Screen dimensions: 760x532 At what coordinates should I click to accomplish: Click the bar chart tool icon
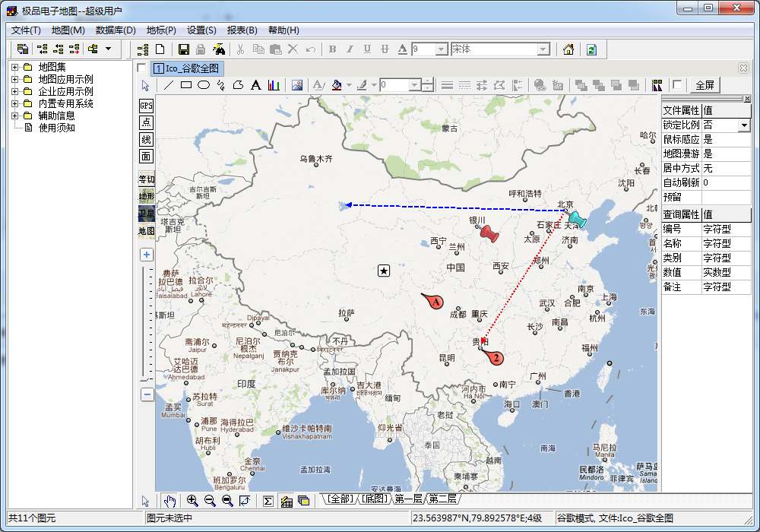tap(274, 85)
